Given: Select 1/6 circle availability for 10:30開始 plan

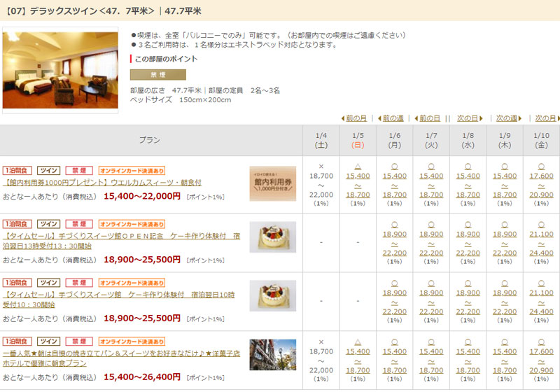Looking at the screenshot, I should pyautogui.click(x=395, y=283).
